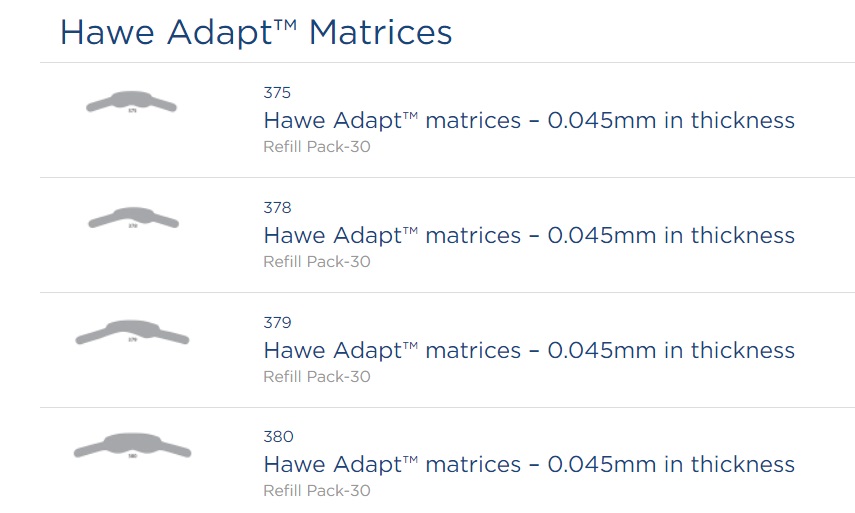Viewport: 855px width, 513px height.
Task: Click the Hawe Adapt™ Matrices page heading
Action: point(256,32)
